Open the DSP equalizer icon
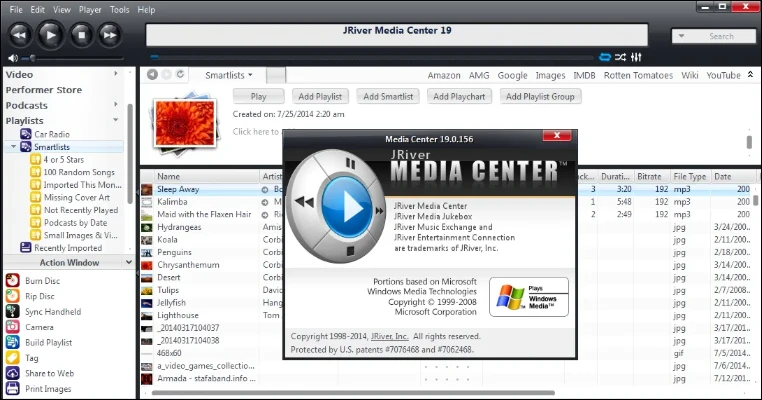The width and height of the screenshot is (762, 400). (636, 57)
